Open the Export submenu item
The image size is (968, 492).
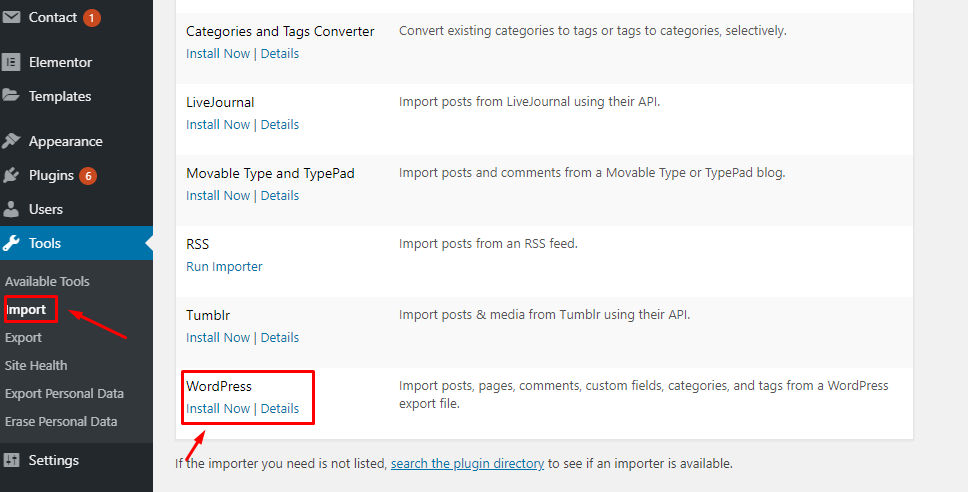point(24,337)
